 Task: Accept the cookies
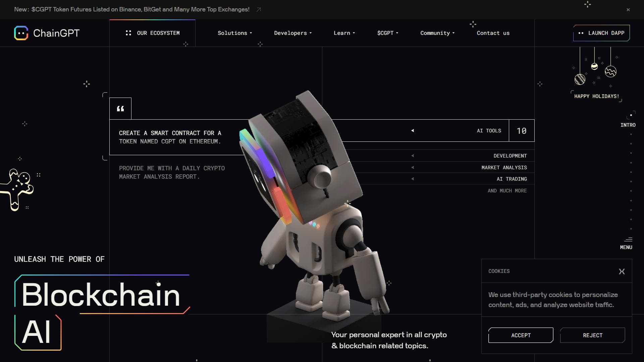click(521, 335)
